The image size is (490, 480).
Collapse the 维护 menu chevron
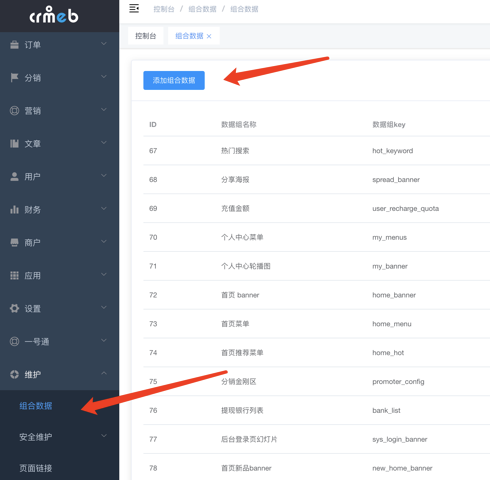(104, 373)
